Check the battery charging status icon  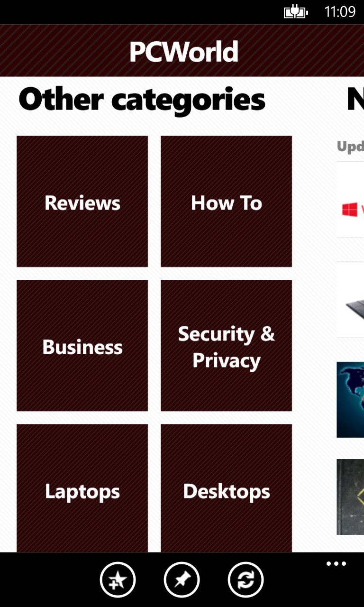(296, 12)
